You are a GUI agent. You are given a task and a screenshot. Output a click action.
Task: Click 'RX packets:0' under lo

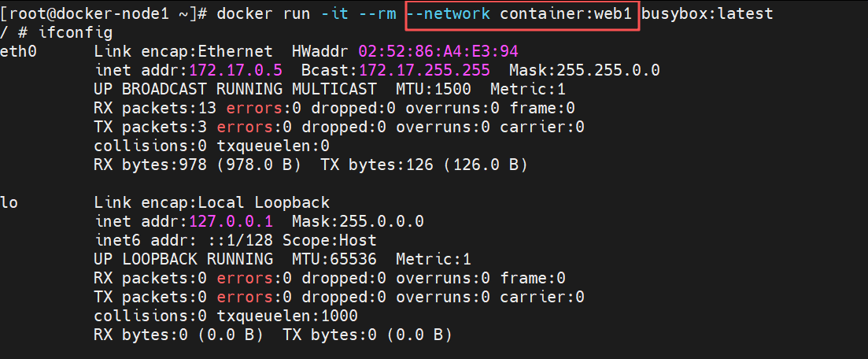point(150,278)
